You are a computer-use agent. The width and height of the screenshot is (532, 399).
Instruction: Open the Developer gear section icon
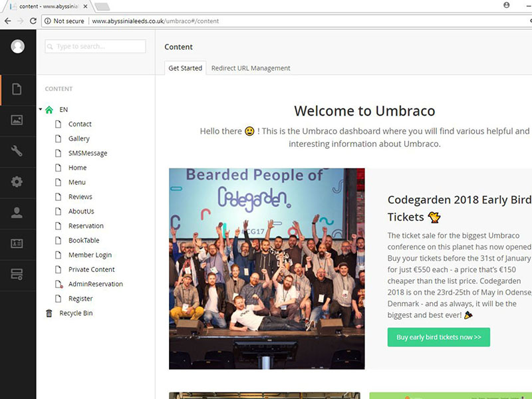pyautogui.click(x=17, y=182)
